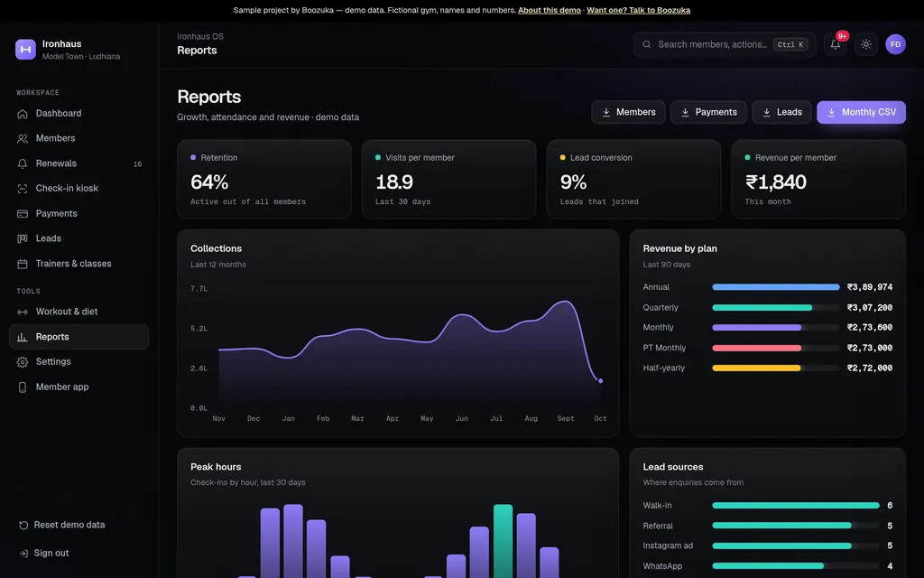Screen dimensions: 924x578
Task: Open the Retention 64% card
Action: click(x=264, y=180)
